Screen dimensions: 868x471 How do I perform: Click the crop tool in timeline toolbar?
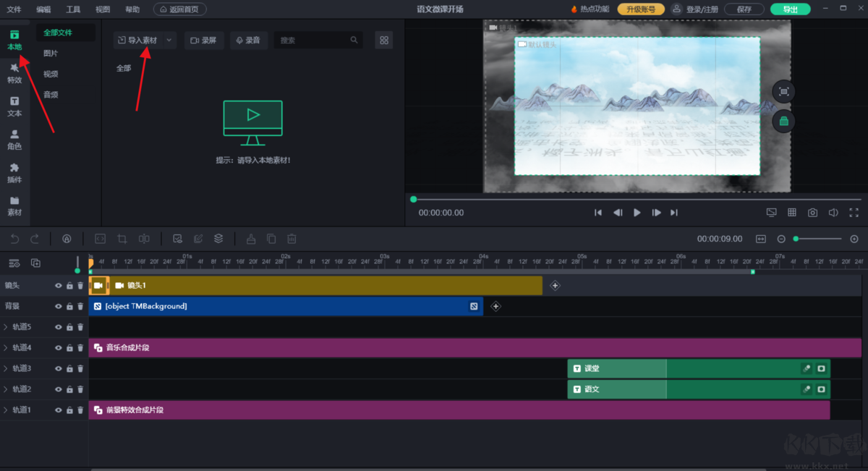(x=122, y=239)
